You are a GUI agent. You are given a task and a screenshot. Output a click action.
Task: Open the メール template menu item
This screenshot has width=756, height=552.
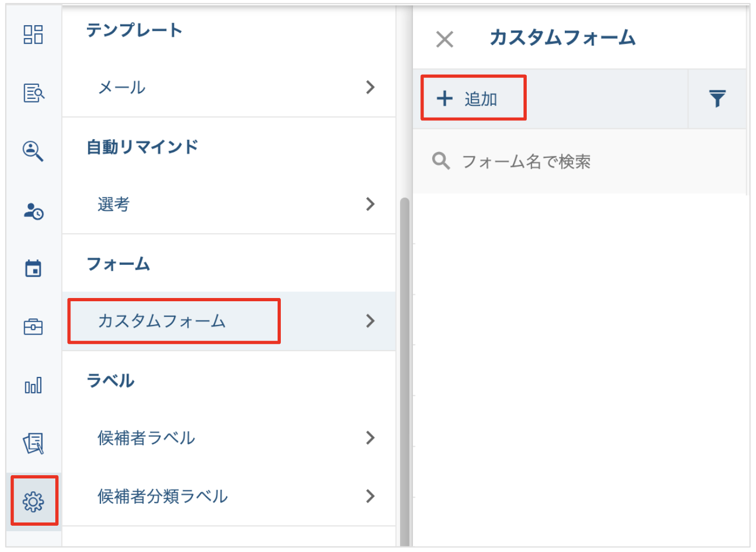point(122,88)
